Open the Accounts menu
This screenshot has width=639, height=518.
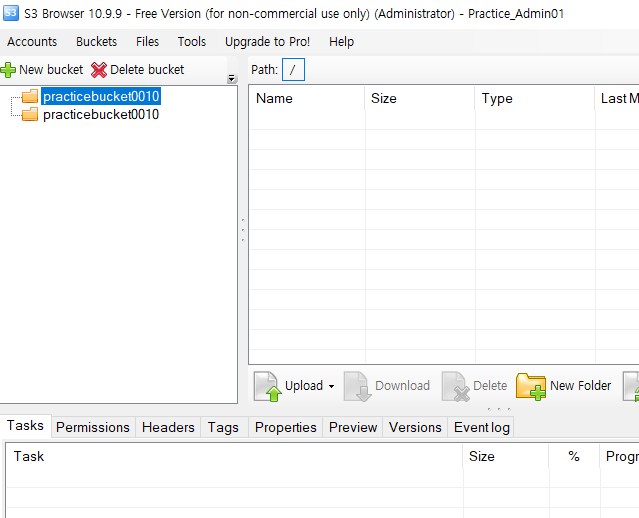32,42
